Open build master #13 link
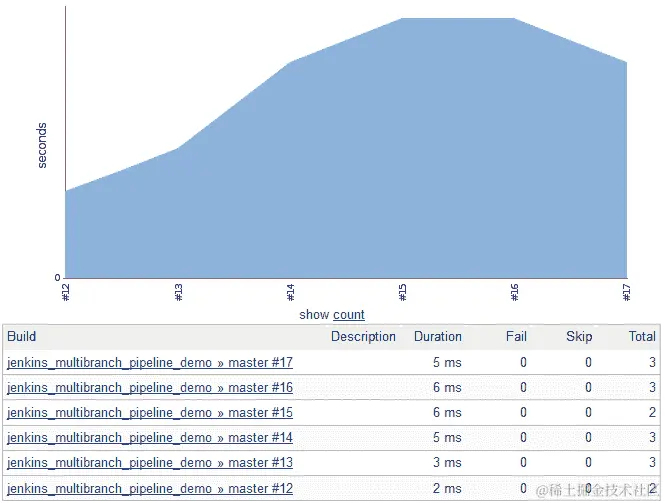This screenshot has height=503, width=665. tap(150, 463)
